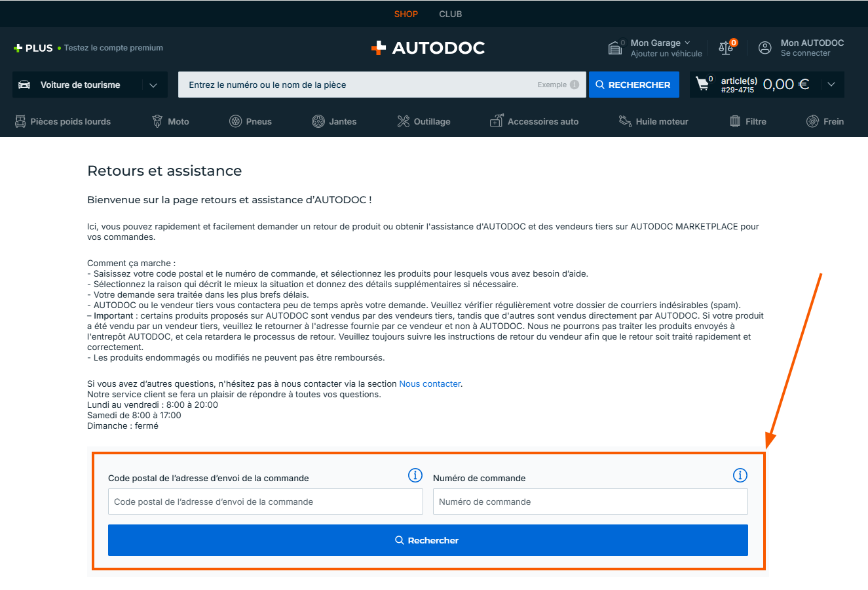Click the rim icon beside Jantes

click(x=318, y=121)
